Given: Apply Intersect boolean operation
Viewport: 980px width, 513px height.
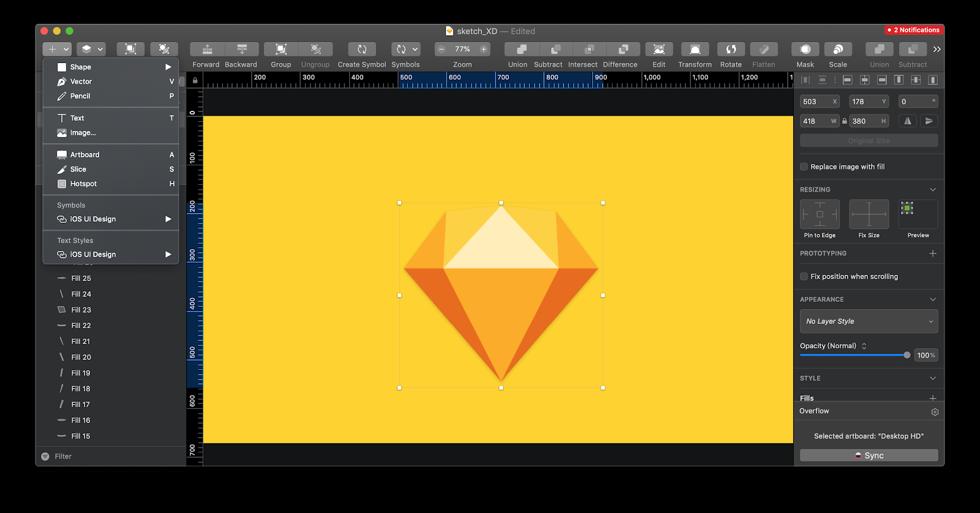Looking at the screenshot, I should (x=589, y=49).
